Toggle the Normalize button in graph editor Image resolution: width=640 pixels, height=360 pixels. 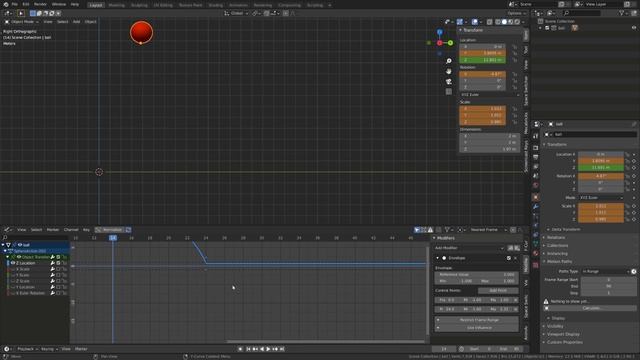(x=109, y=230)
